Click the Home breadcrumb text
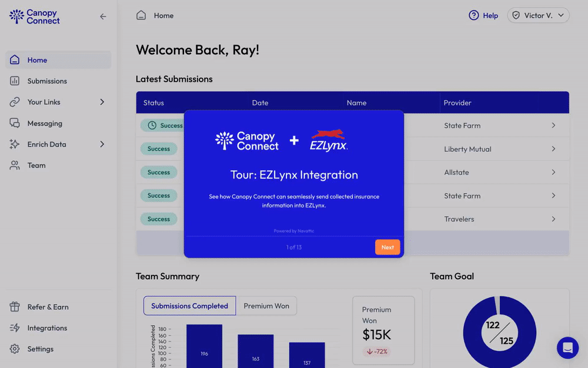Image resolution: width=588 pixels, height=368 pixels. [163, 15]
